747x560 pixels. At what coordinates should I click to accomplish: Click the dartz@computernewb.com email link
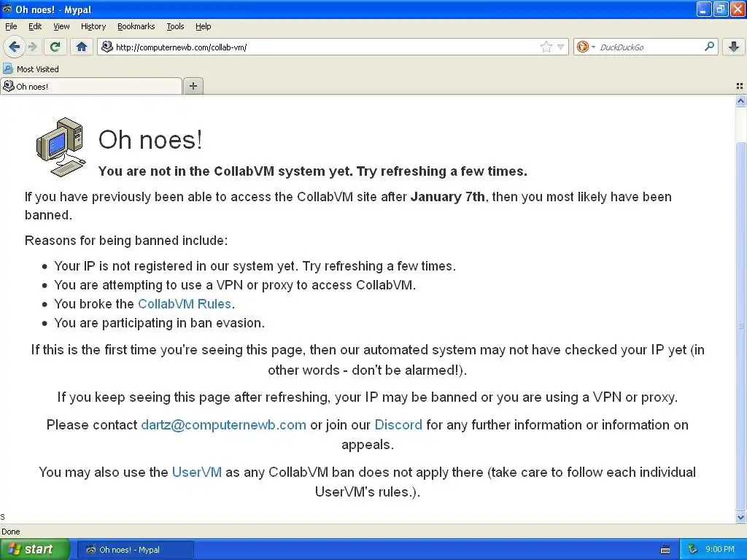point(223,425)
